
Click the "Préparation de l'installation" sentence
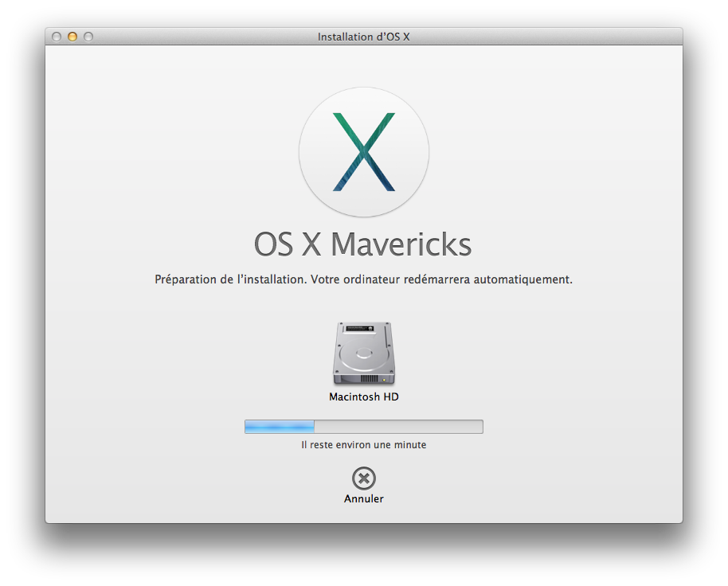click(x=230, y=280)
